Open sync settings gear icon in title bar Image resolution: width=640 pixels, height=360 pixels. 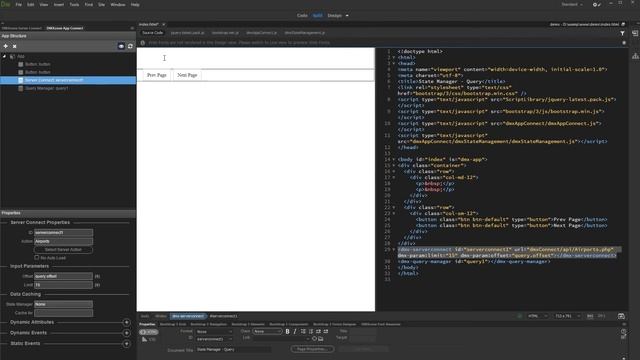coord(596,4)
